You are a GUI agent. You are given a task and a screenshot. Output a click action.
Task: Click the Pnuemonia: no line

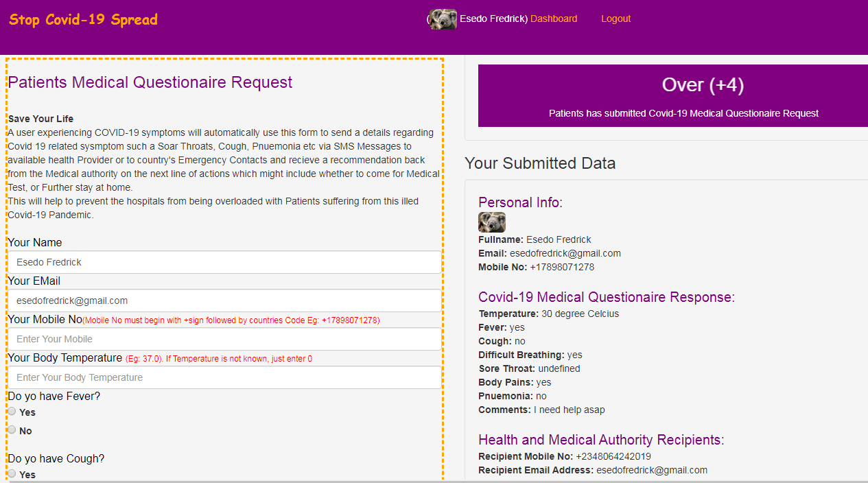513,396
